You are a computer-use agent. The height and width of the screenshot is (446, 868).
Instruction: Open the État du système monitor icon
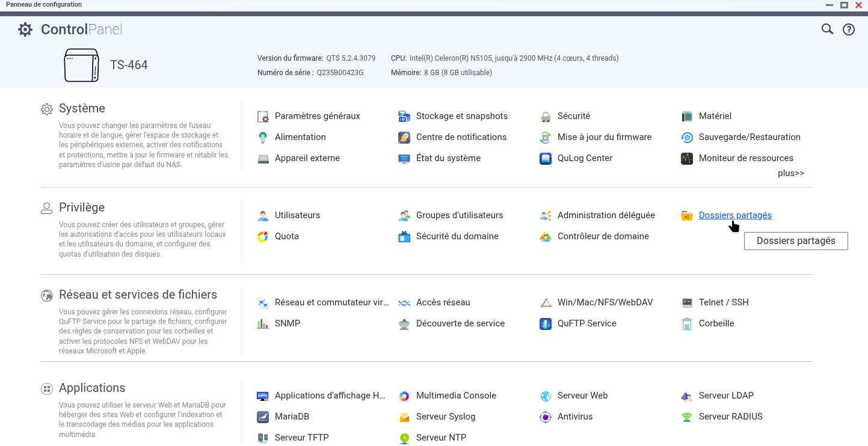pyautogui.click(x=404, y=158)
